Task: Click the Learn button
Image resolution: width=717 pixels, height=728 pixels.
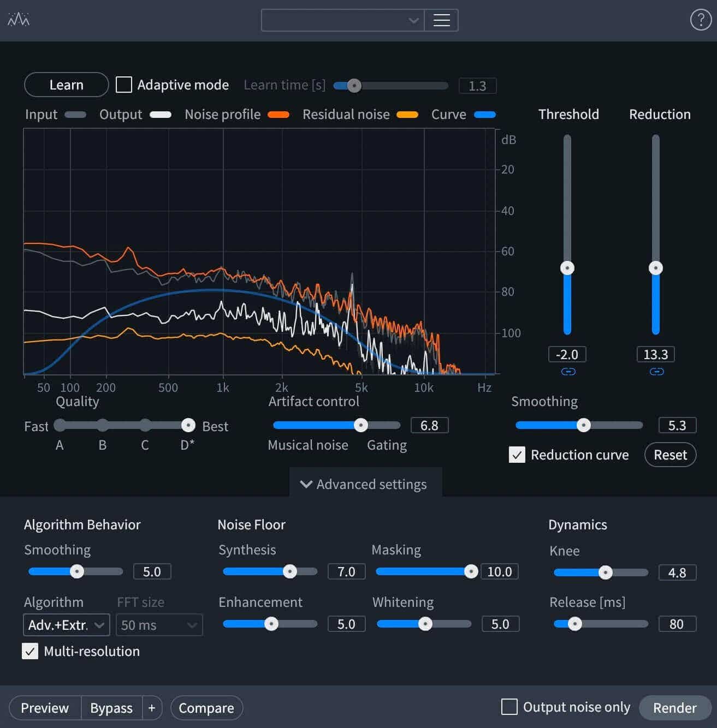Action: [67, 85]
